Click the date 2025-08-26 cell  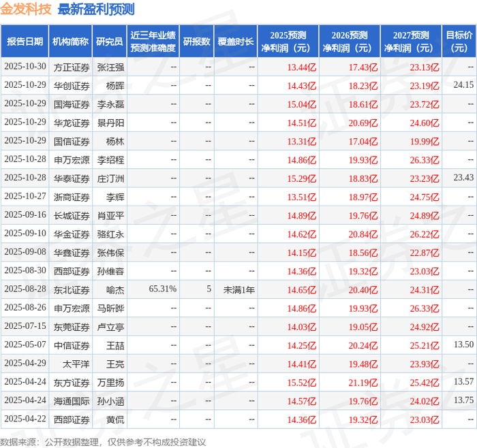(x=25, y=307)
